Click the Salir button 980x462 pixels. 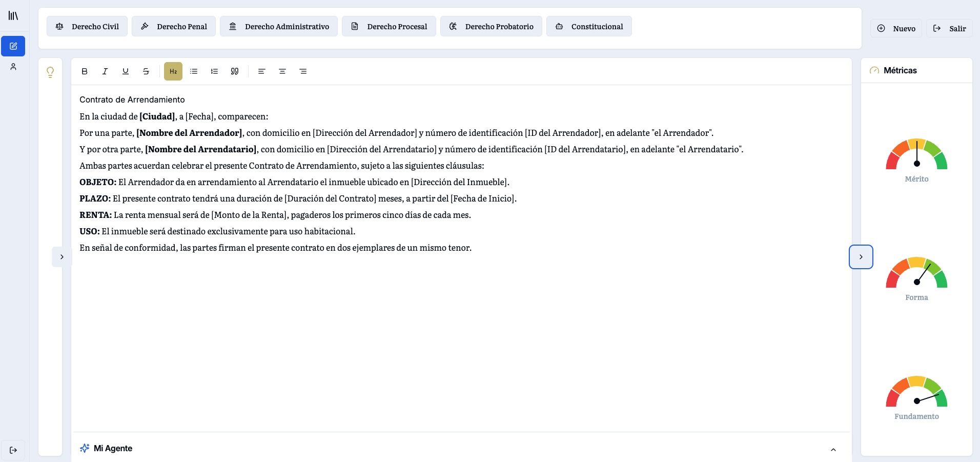click(x=949, y=29)
